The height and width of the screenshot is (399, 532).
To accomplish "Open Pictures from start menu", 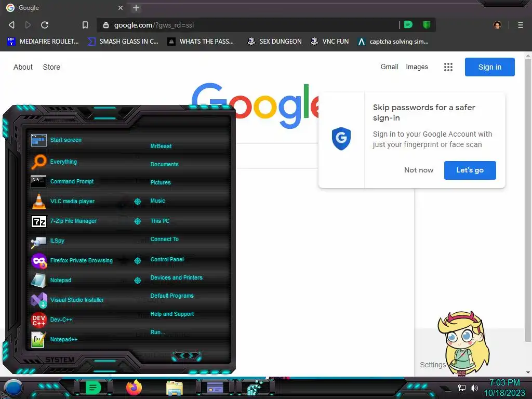I will [161, 182].
